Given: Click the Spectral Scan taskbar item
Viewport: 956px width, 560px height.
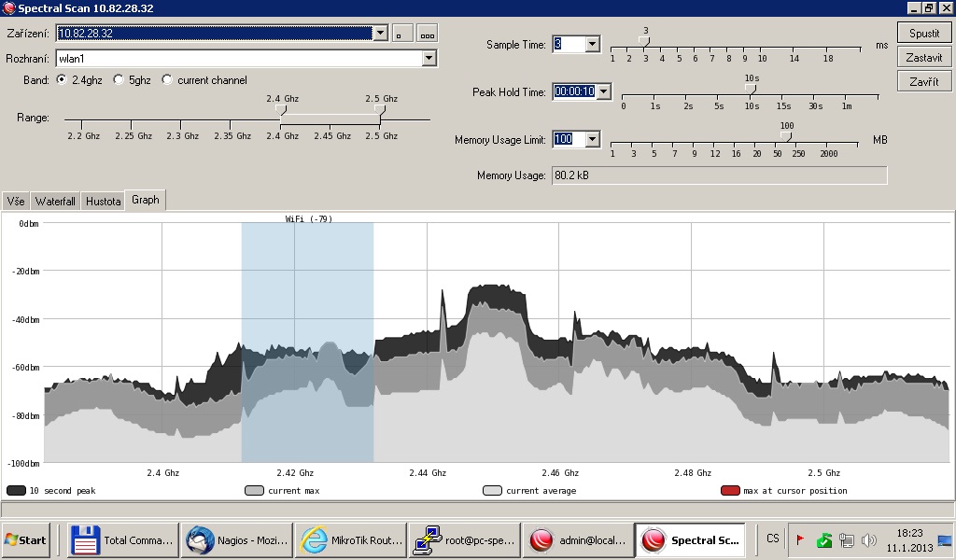Looking at the screenshot, I should (690, 539).
